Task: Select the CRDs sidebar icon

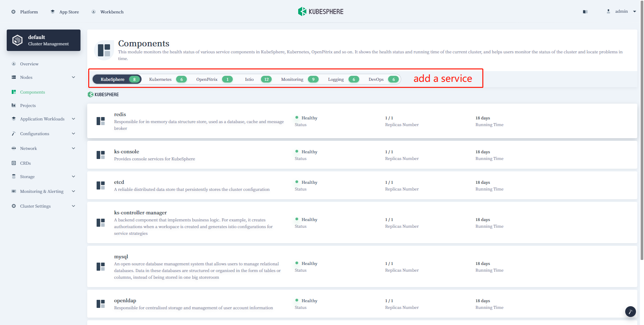Action: [x=14, y=163]
